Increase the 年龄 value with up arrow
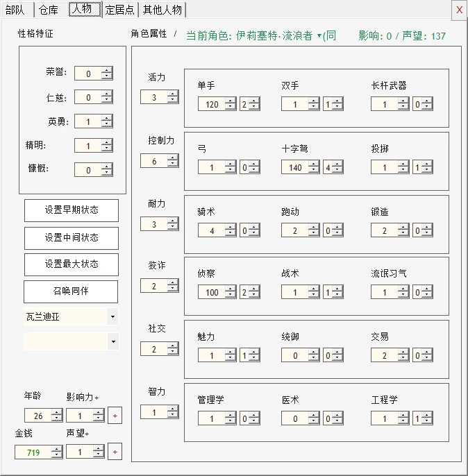 [x=57, y=413]
